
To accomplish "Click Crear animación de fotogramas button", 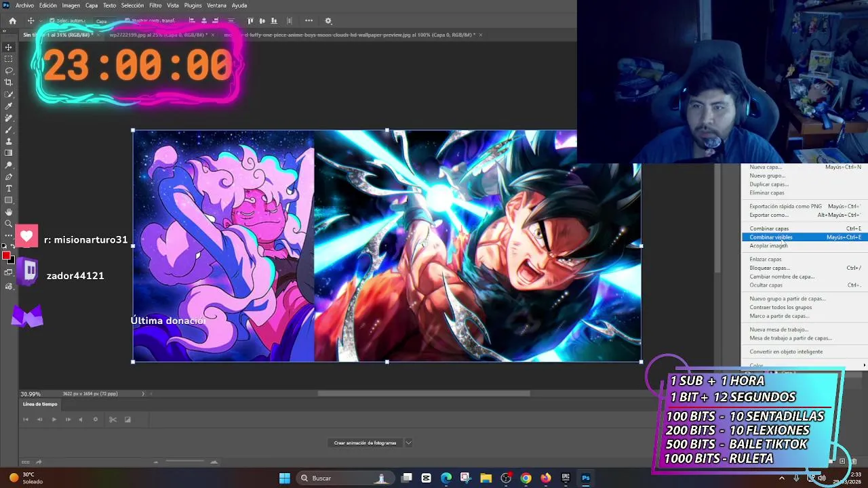I will [365, 443].
